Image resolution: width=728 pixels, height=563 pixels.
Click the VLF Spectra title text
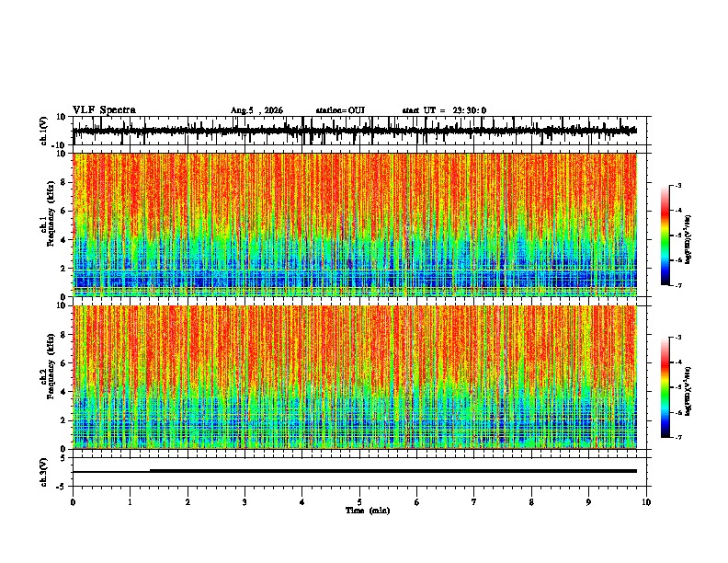[104, 110]
